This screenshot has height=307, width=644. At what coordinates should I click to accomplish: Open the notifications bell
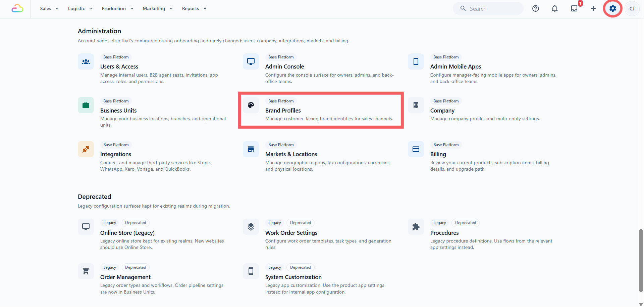555,8
